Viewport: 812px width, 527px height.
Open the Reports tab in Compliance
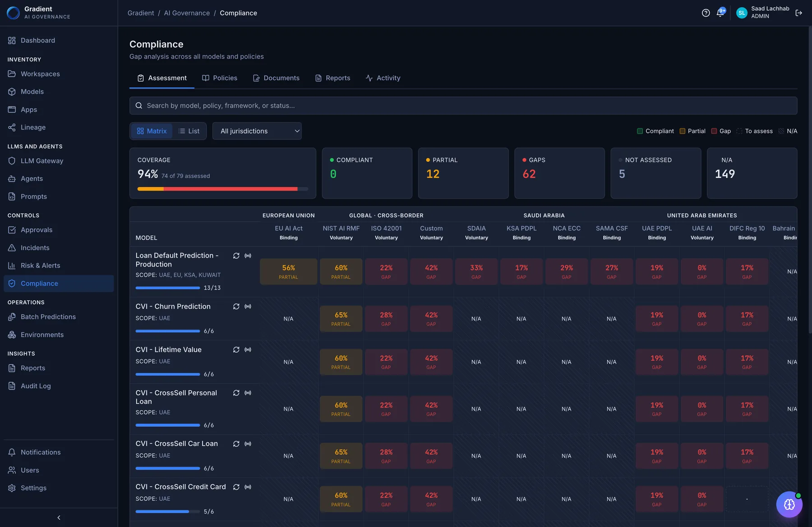pos(332,78)
